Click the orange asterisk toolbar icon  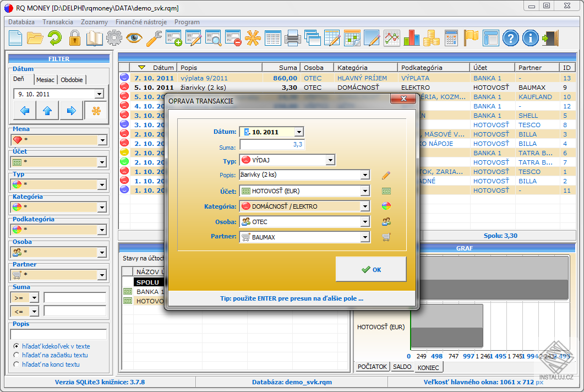(x=253, y=38)
